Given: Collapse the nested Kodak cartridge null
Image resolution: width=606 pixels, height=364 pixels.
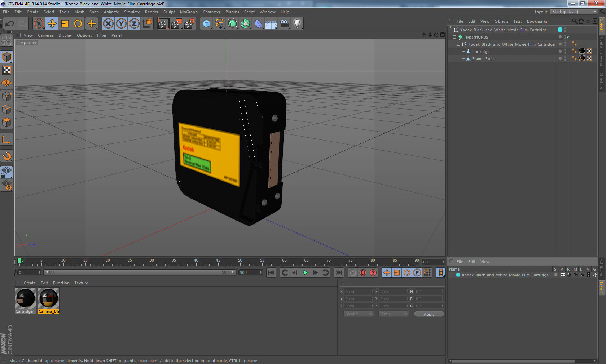Looking at the screenshot, I should point(458,44).
